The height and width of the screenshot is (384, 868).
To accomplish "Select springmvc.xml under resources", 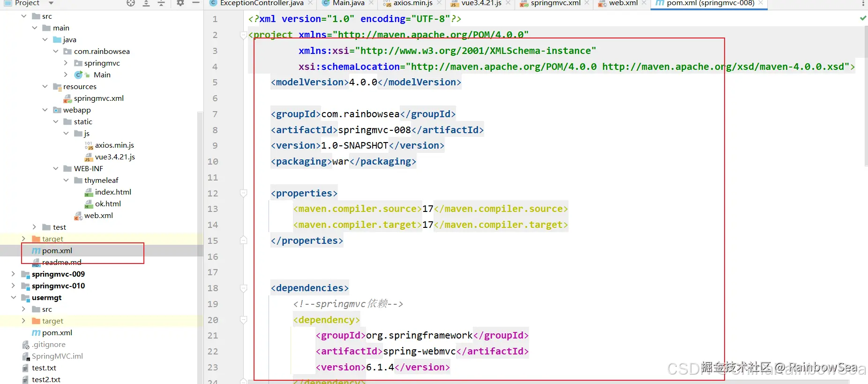I will pos(98,98).
